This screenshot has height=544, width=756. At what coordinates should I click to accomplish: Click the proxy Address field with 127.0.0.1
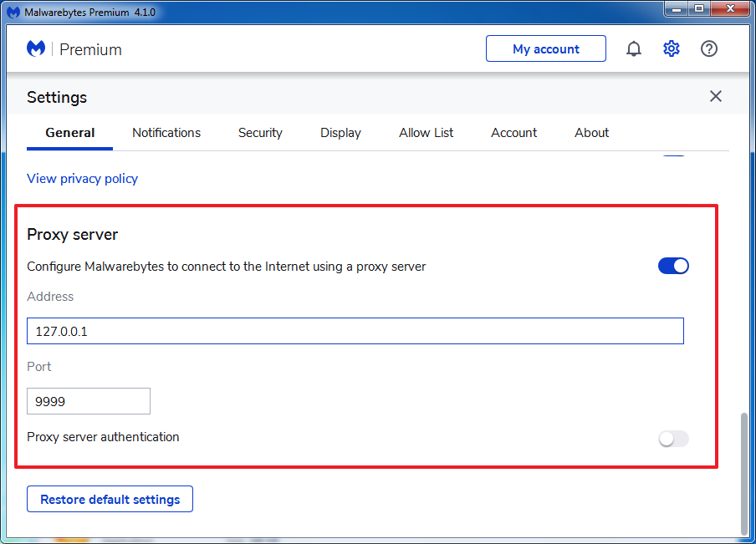click(355, 331)
